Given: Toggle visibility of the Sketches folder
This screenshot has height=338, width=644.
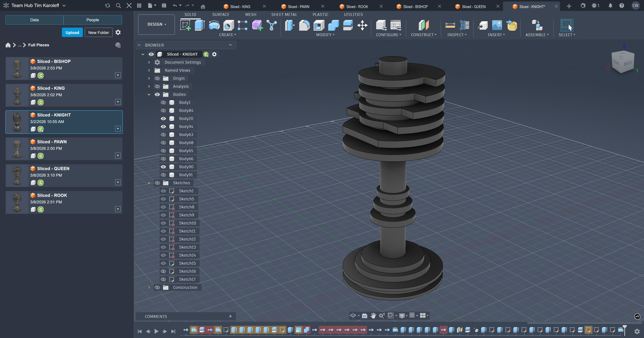Looking at the screenshot, I should (x=157, y=183).
